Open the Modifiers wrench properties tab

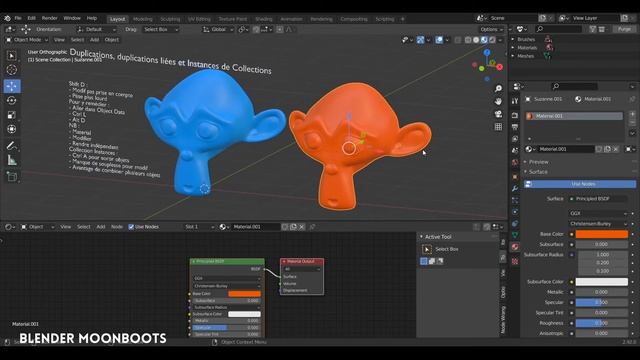[x=515, y=189]
